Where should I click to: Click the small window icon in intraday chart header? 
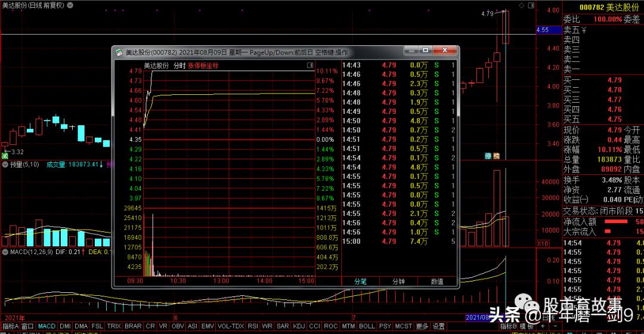[x=310, y=65]
